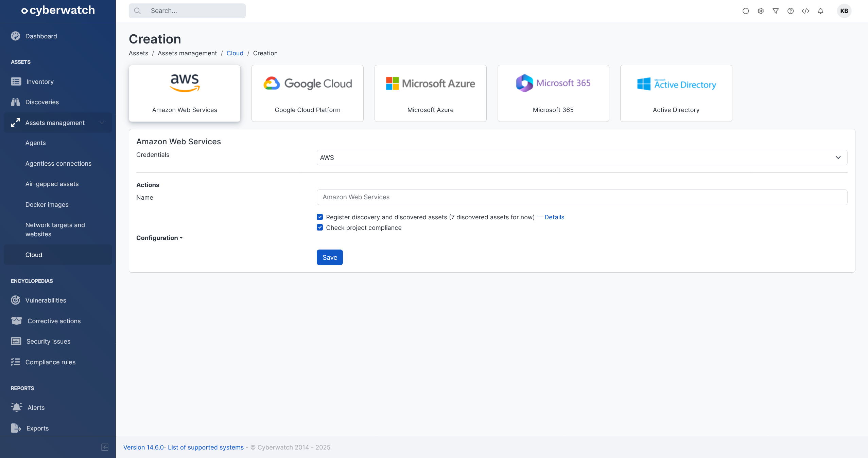Image resolution: width=868 pixels, height=458 pixels.
Task: Toggle Register discovery and discovered assets checkbox
Action: pos(320,217)
